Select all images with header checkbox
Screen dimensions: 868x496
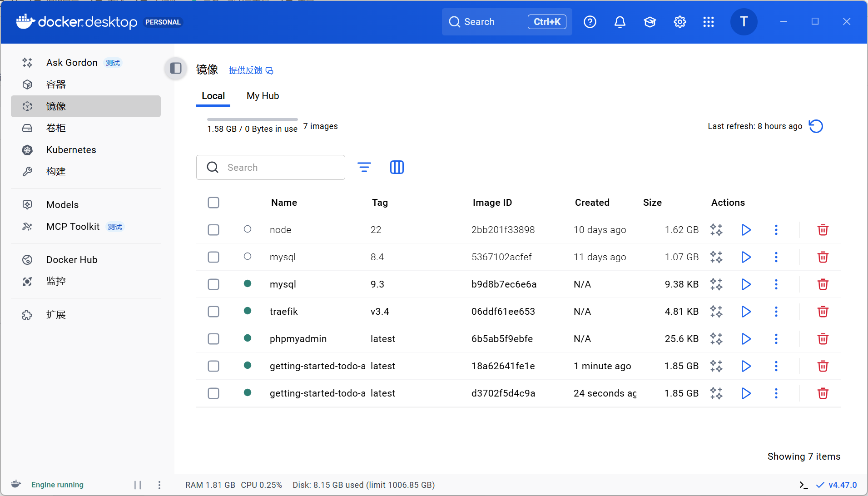point(213,203)
